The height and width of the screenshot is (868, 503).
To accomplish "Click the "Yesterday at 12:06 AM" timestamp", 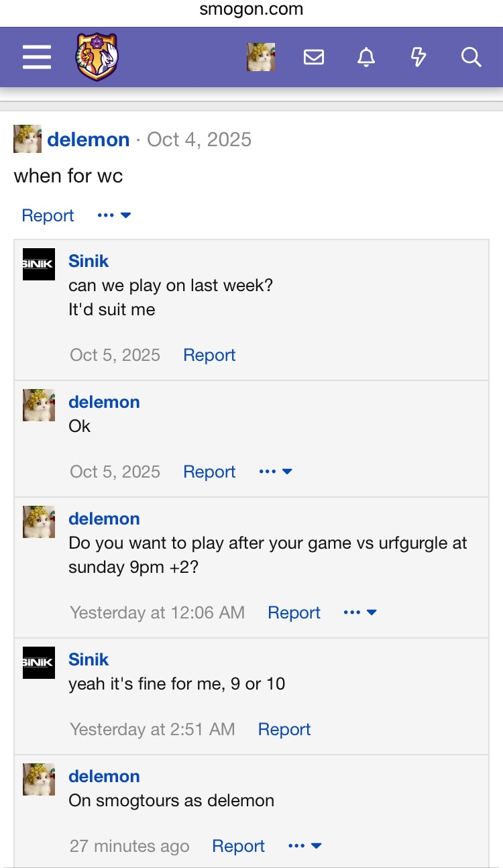I will (157, 612).
